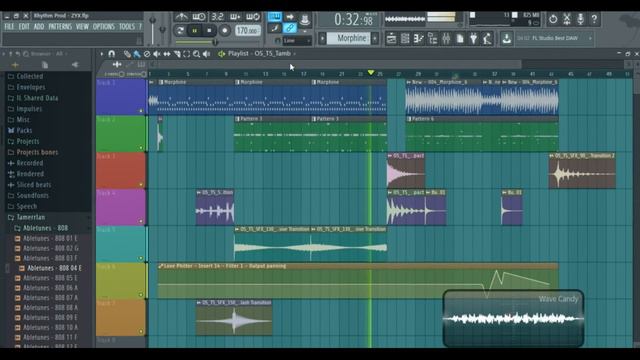The height and width of the screenshot is (360, 640).
Task: Click the help question-mark icon
Action: tap(594, 19)
